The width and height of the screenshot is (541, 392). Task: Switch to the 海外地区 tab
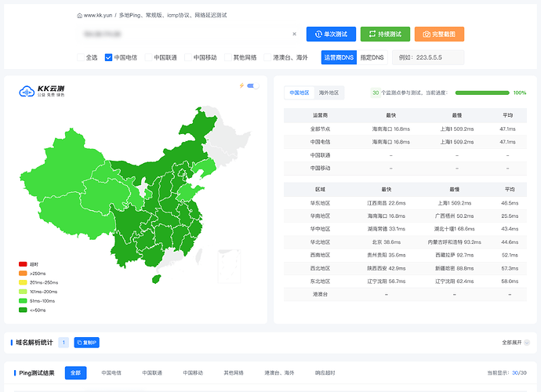(x=329, y=93)
